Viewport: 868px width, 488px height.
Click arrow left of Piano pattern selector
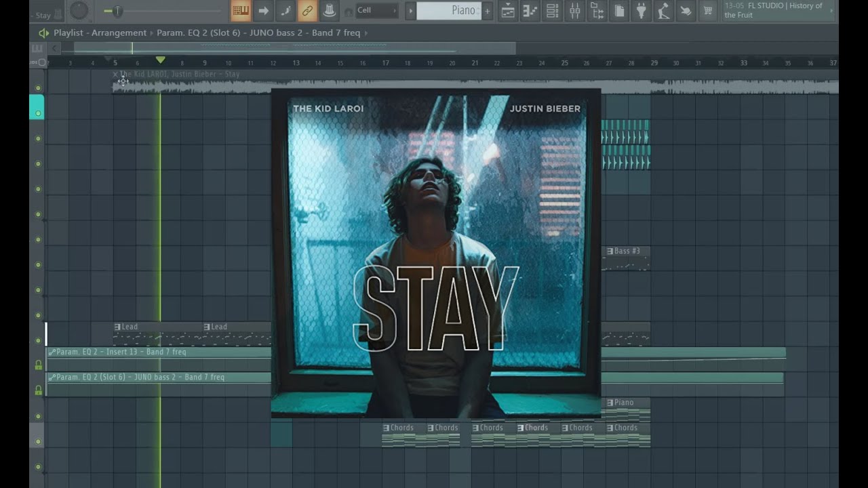pyautogui.click(x=410, y=11)
